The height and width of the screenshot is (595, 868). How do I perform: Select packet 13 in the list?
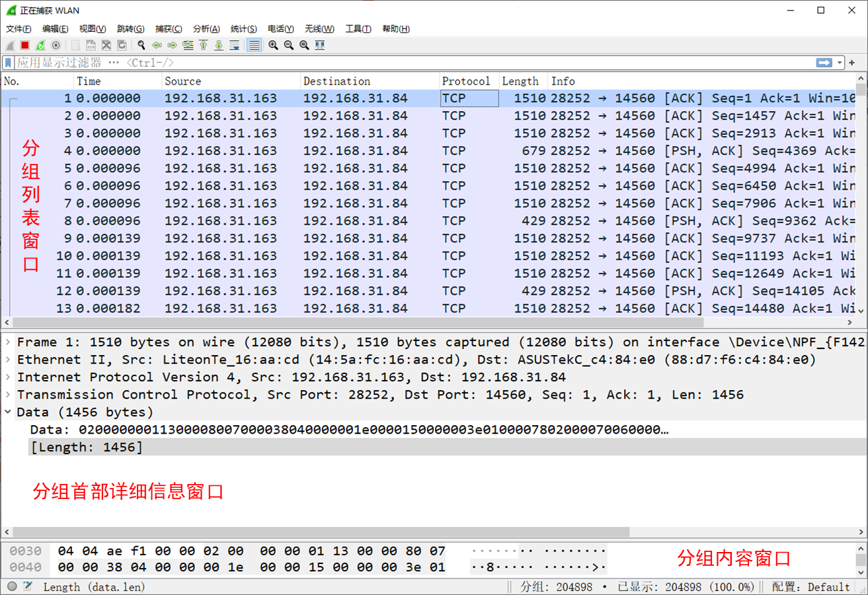tap(428, 308)
